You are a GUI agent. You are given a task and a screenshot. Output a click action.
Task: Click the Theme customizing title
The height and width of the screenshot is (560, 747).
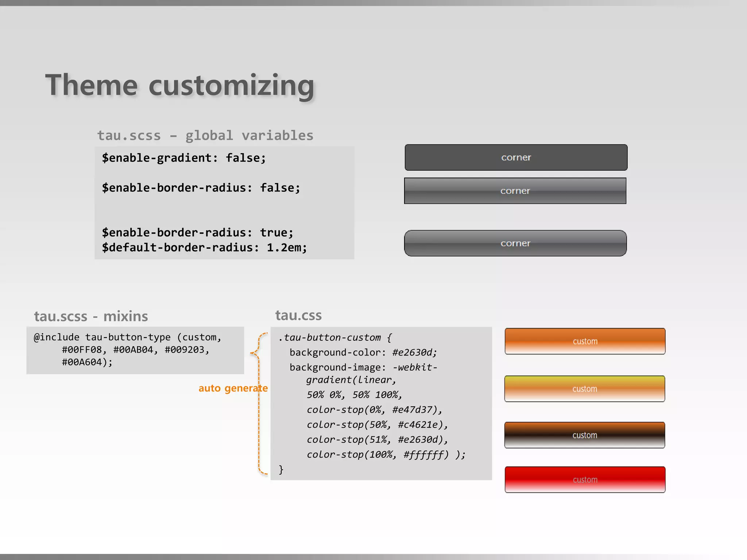coord(179,85)
